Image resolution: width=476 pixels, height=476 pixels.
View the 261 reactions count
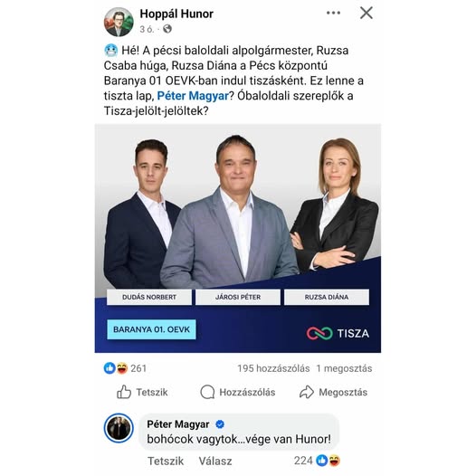tap(138, 368)
